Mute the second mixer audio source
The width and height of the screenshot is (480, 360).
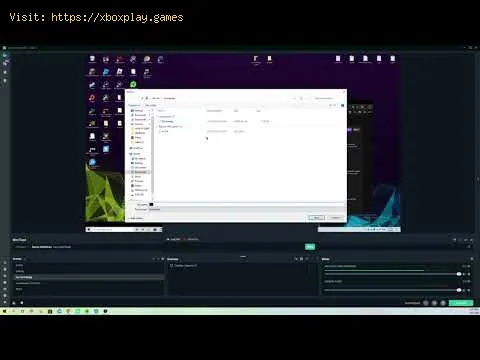tap(464, 290)
